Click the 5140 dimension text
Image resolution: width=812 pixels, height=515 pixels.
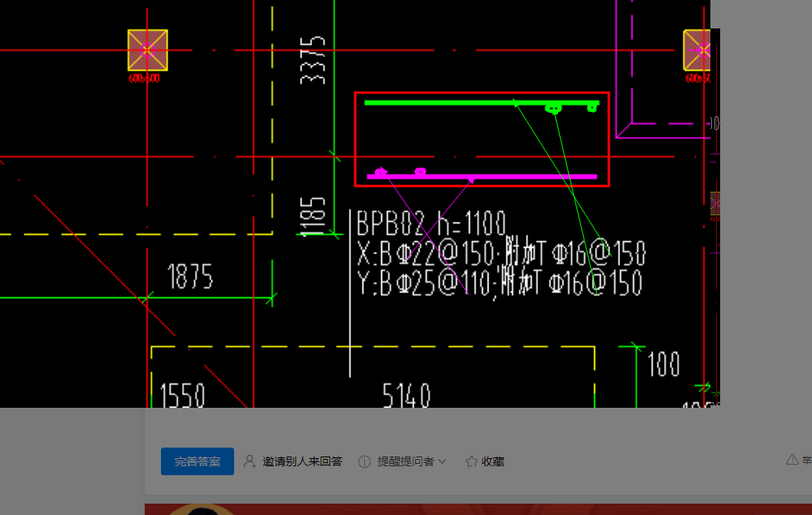point(406,396)
